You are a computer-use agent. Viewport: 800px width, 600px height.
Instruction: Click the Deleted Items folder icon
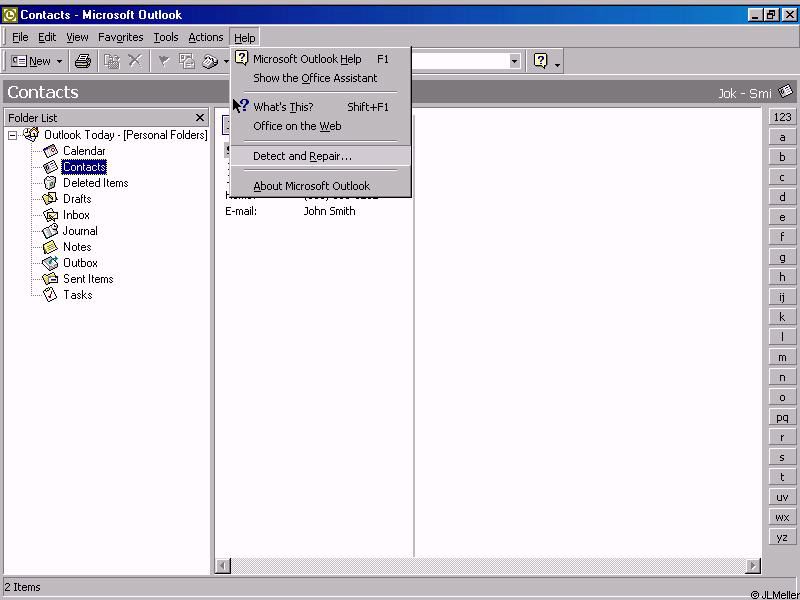(50, 183)
